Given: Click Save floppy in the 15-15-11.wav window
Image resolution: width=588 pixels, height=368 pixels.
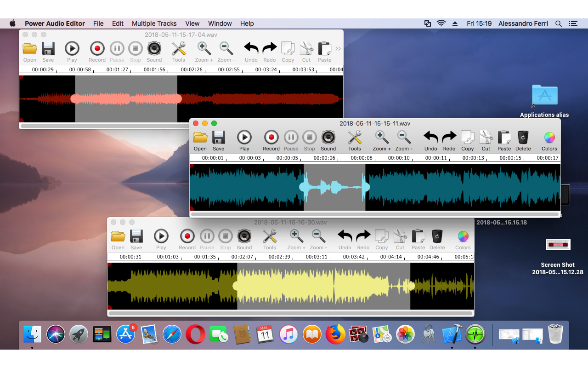Looking at the screenshot, I should click(x=219, y=138).
